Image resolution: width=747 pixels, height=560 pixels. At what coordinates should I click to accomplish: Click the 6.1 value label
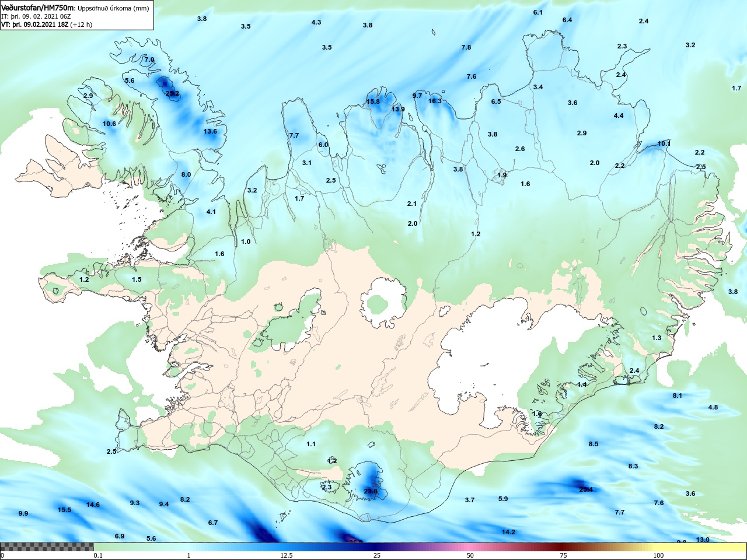(x=538, y=12)
